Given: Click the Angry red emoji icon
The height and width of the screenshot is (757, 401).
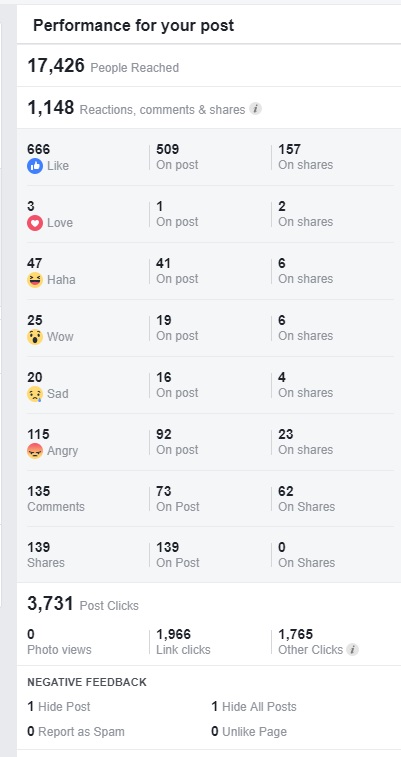Looking at the screenshot, I should coord(35,451).
